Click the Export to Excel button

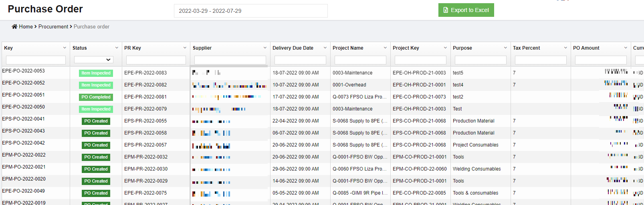coord(466,10)
